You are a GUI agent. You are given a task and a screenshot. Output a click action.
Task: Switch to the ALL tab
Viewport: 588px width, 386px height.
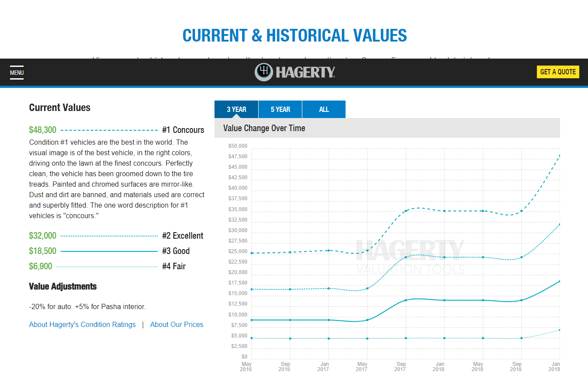pos(324,109)
